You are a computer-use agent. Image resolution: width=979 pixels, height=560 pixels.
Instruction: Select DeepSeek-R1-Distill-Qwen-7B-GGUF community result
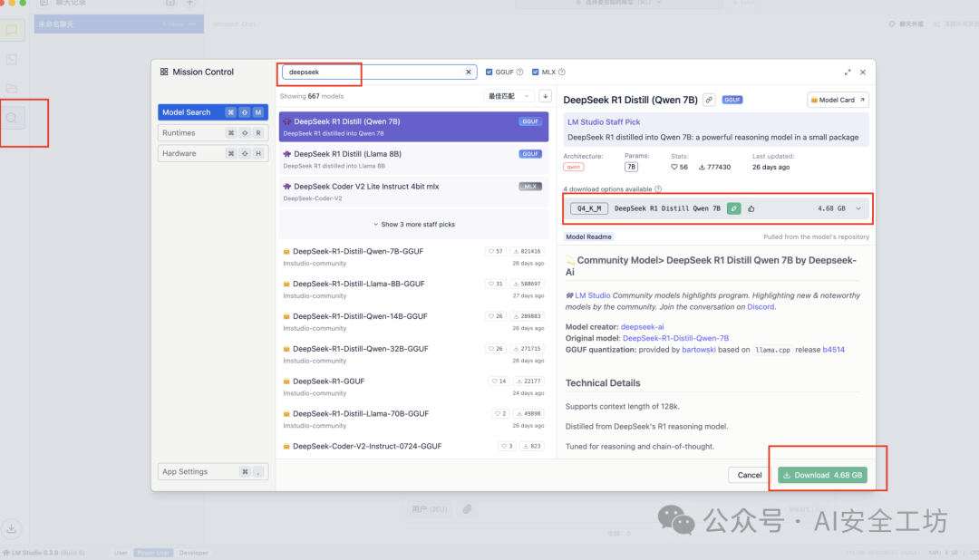(413, 256)
